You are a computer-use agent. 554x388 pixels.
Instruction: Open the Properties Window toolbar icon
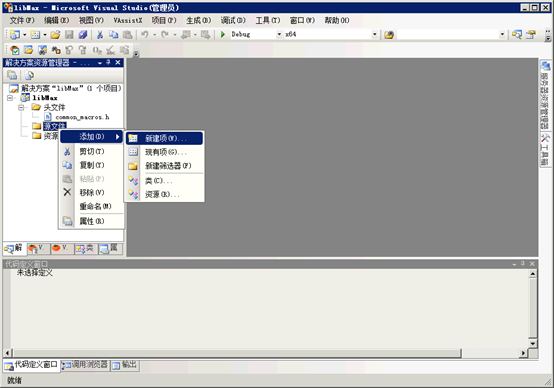pos(531,35)
